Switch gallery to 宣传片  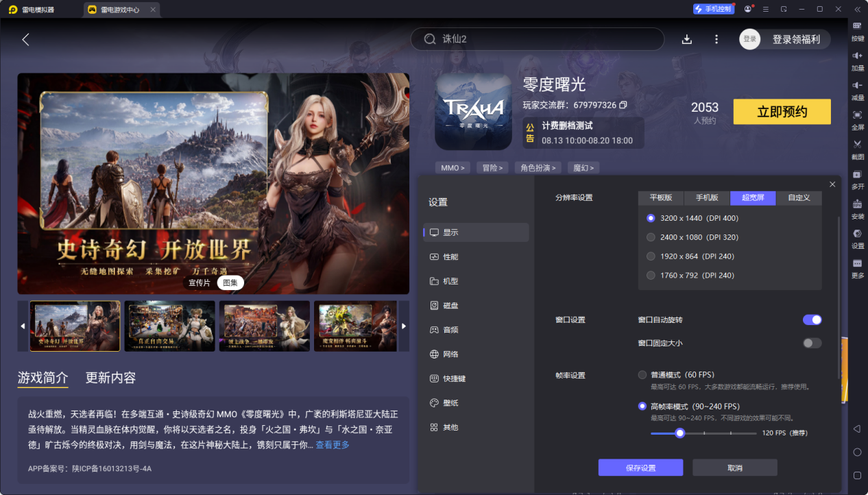200,282
